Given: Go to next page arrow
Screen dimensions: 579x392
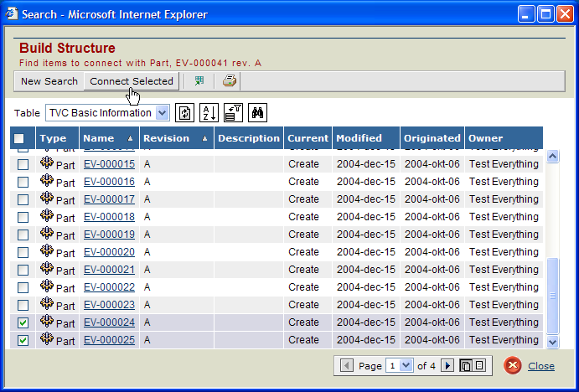Looking at the screenshot, I should [447, 366].
